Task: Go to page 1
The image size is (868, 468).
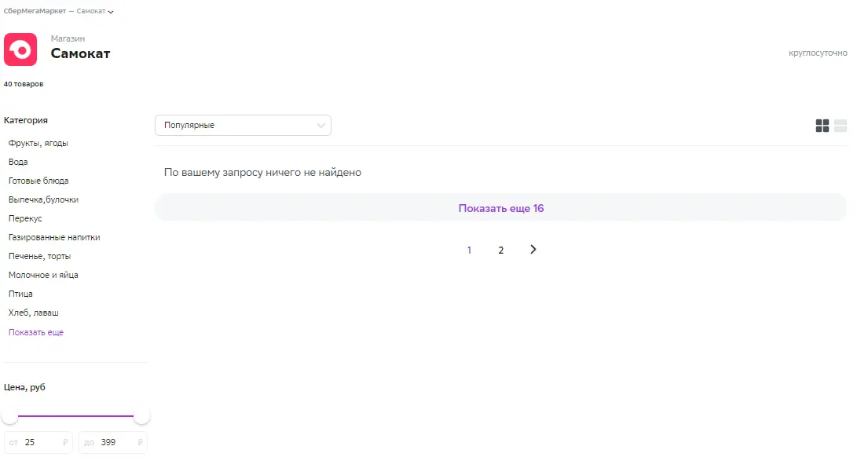Action: [469, 250]
